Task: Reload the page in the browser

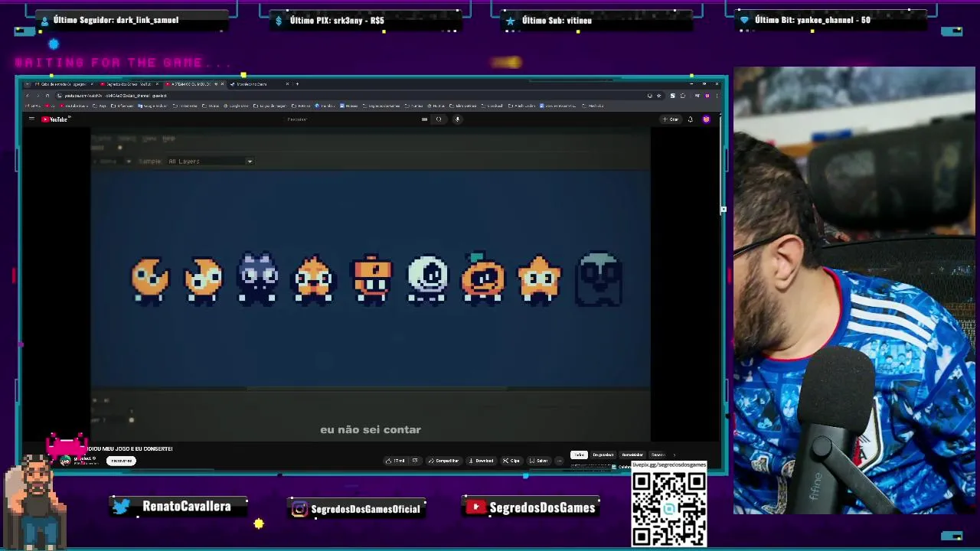Action: [47, 96]
